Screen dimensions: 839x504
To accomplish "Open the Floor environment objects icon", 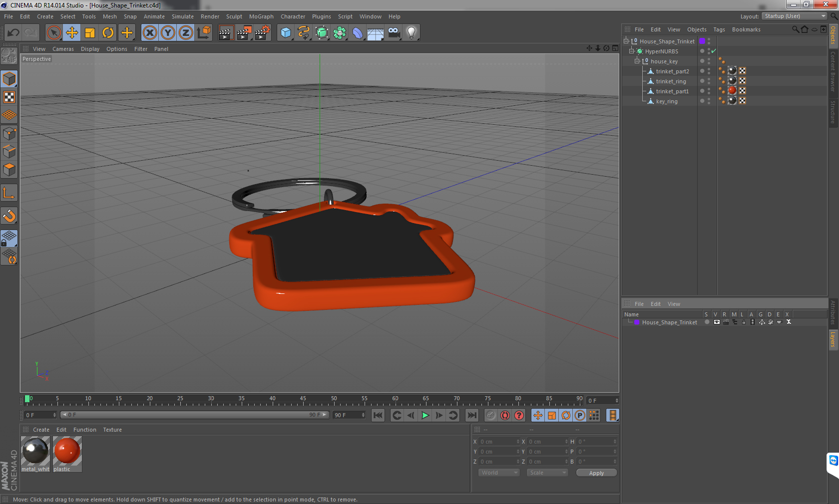I will click(x=376, y=33).
